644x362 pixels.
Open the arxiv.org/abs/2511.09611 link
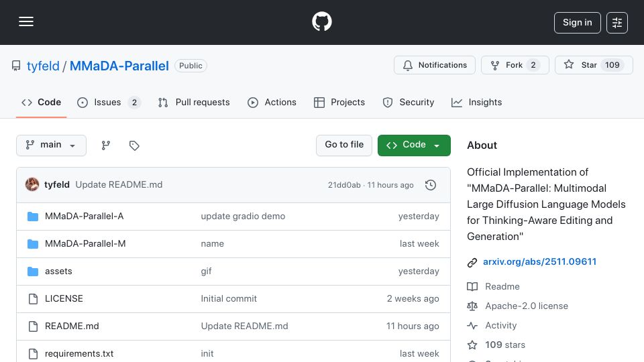tap(539, 262)
